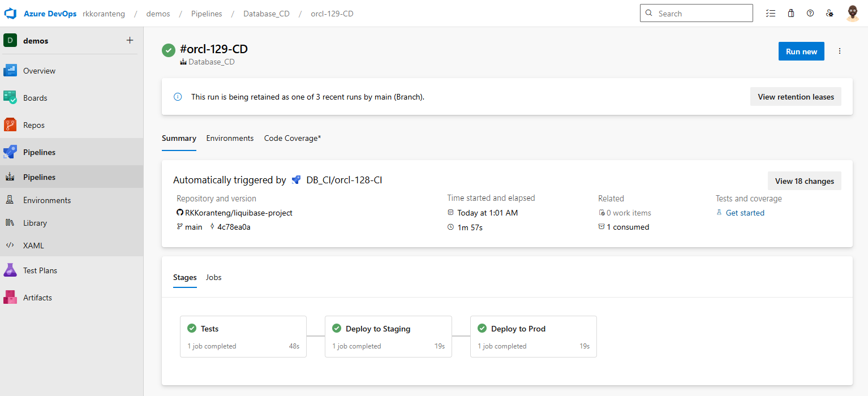The height and width of the screenshot is (396, 868).
Task: Open DB_CI/orcl-128-CI triggering pipeline link
Action: pos(344,180)
